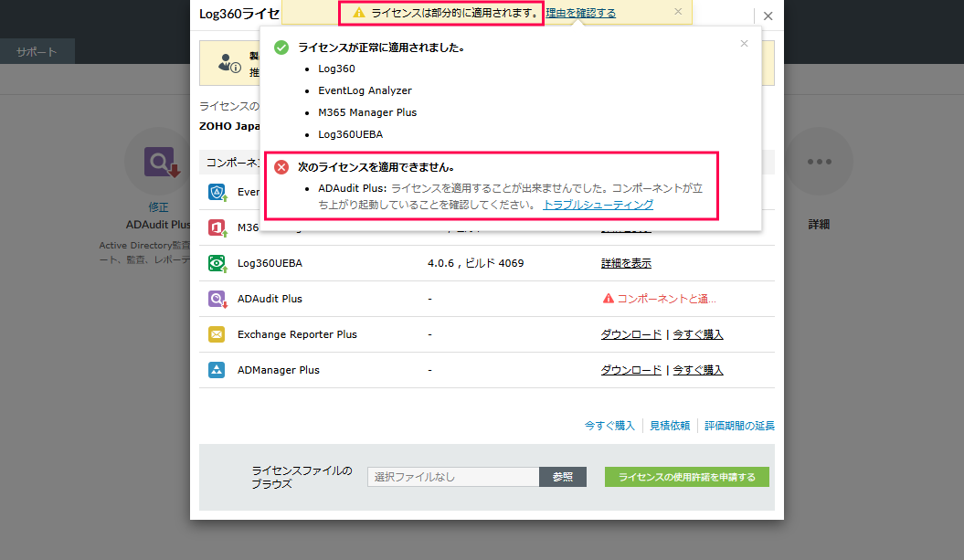Download Exchange Reporter Plus
This screenshot has height=560, width=964.
pyautogui.click(x=630, y=334)
